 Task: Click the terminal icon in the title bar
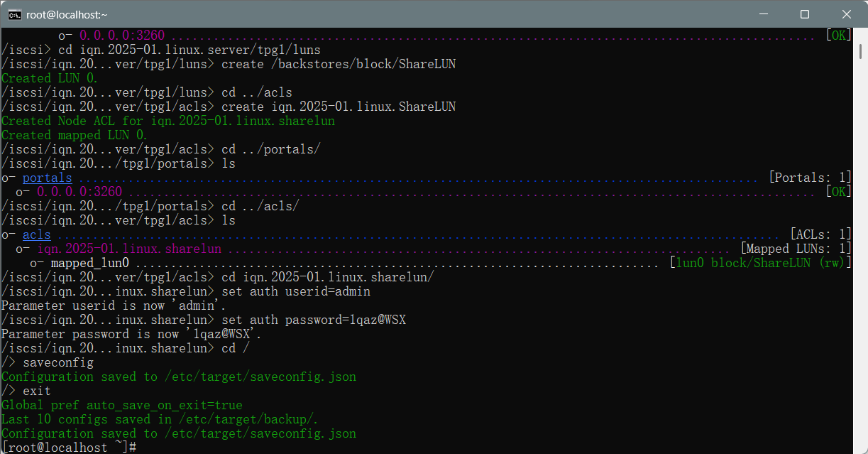[13, 14]
